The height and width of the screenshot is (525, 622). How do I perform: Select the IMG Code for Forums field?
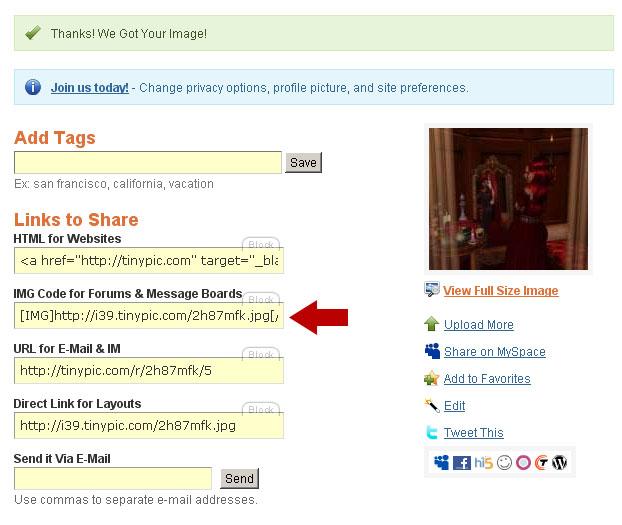149,315
